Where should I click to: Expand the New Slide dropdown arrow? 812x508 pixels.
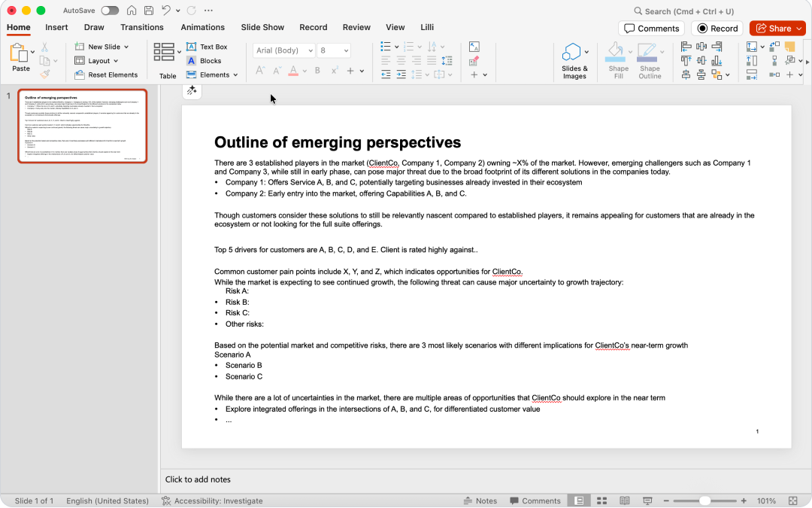pos(126,47)
